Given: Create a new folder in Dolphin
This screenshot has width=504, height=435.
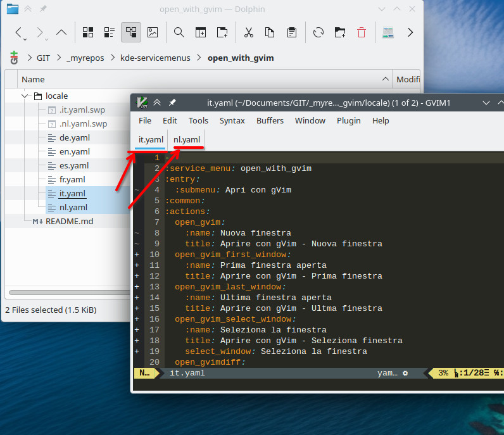Looking at the screenshot, I should 340,32.
